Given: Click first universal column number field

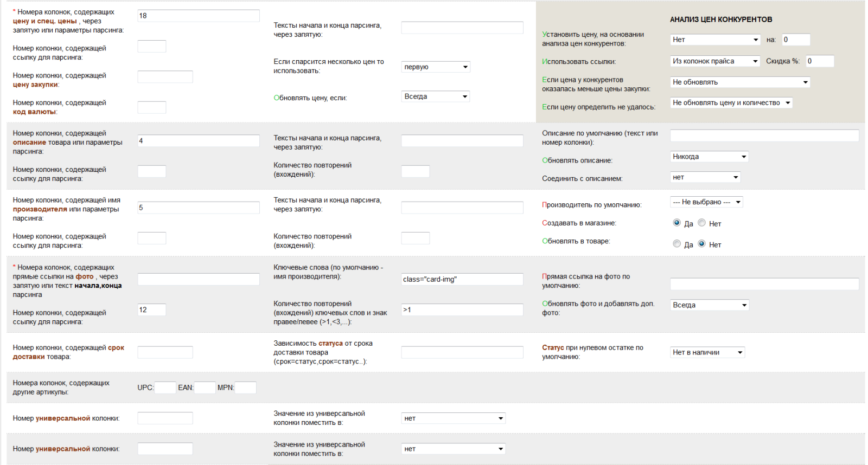Looking at the screenshot, I should [x=165, y=418].
